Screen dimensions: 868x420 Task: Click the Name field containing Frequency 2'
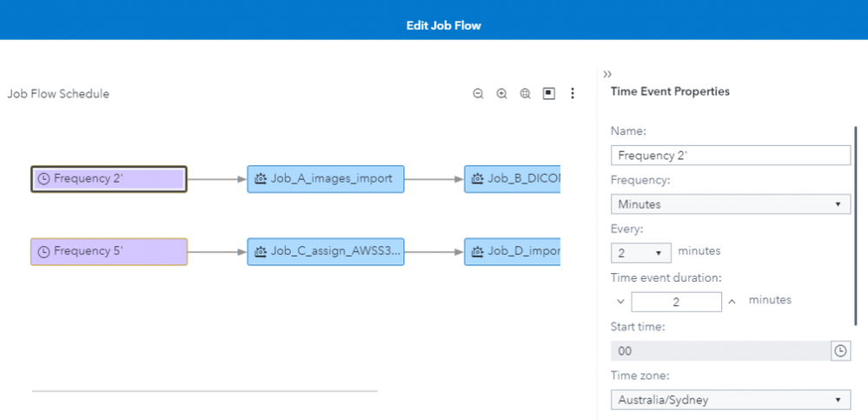(x=730, y=156)
